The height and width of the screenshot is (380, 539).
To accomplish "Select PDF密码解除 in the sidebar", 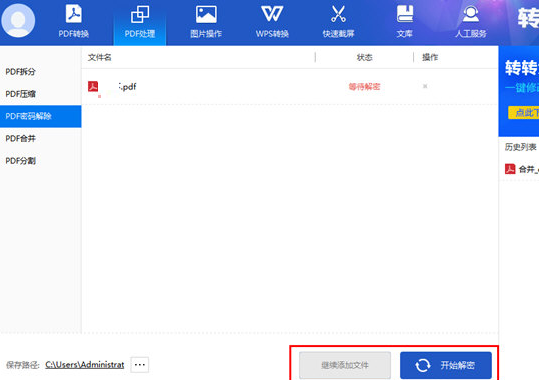I will pyautogui.click(x=41, y=116).
